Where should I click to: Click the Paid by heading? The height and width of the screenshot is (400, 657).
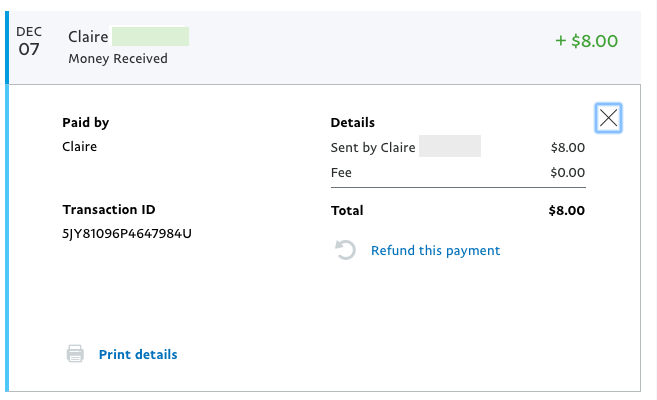[85, 122]
